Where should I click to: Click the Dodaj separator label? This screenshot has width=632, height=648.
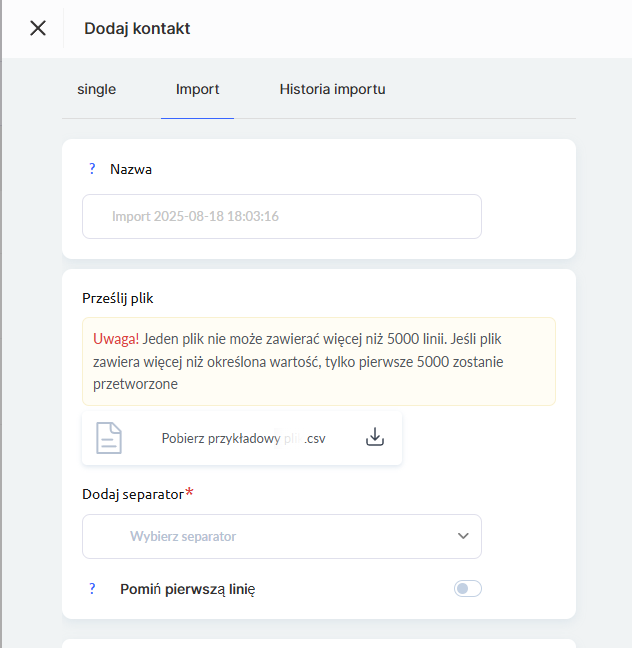pos(134,494)
